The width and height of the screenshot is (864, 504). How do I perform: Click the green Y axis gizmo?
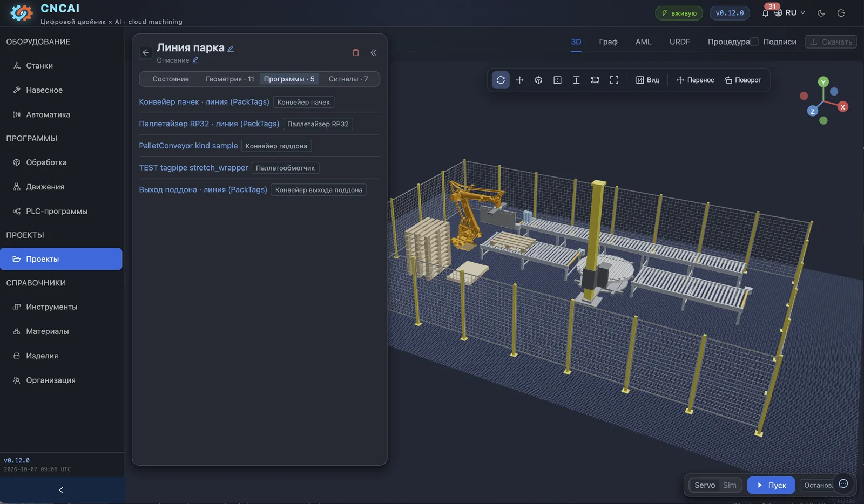click(823, 82)
